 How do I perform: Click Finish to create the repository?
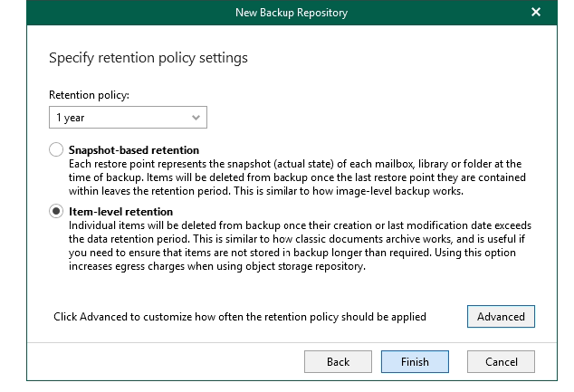[x=415, y=361]
